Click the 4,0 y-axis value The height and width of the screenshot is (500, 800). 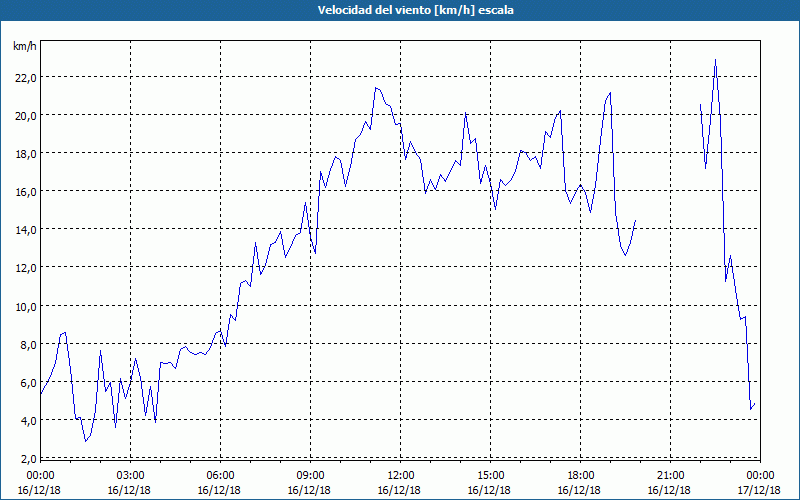[29, 420]
